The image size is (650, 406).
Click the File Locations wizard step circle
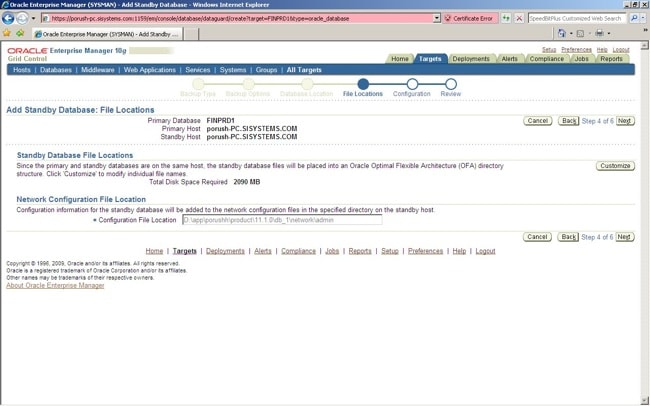(363, 84)
